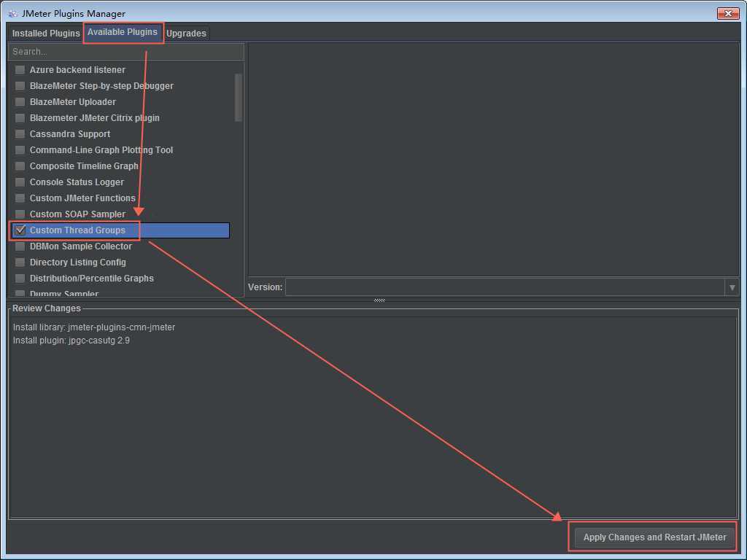747x560 pixels.
Task: Click 'Install library: jmeter-plugins-cmn-jmeter' text
Action: 94,327
